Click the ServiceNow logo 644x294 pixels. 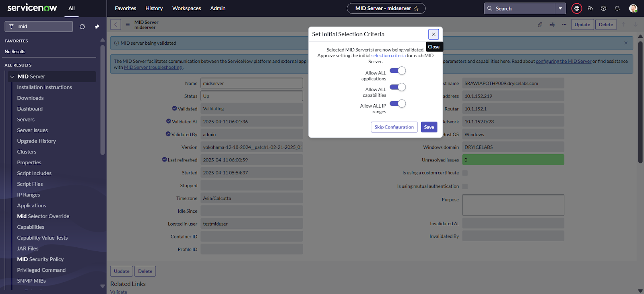(32, 8)
